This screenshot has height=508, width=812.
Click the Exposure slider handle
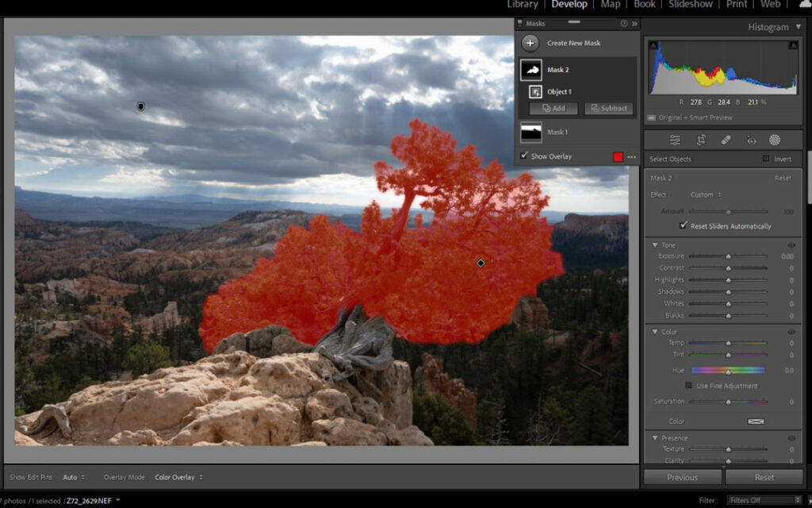(728, 256)
